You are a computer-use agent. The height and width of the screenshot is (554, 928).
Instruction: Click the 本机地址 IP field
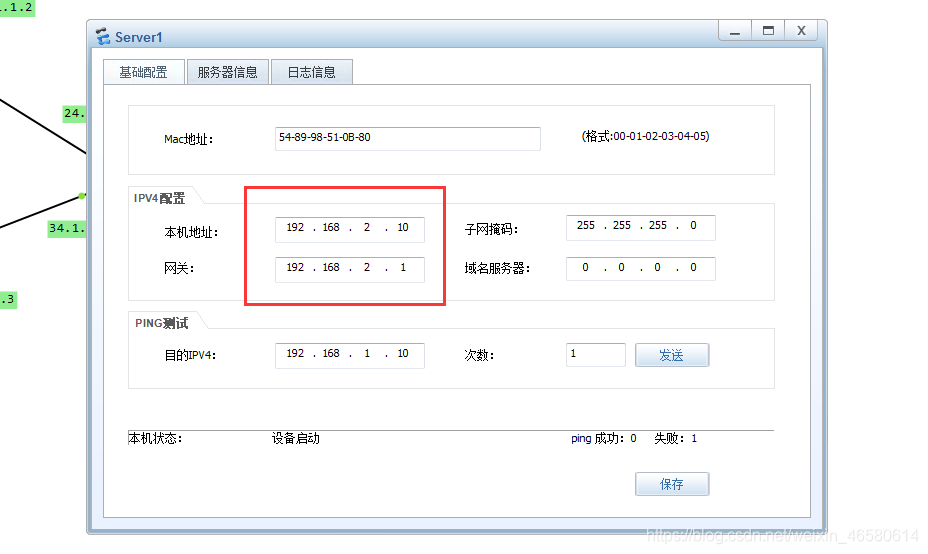coord(350,230)
